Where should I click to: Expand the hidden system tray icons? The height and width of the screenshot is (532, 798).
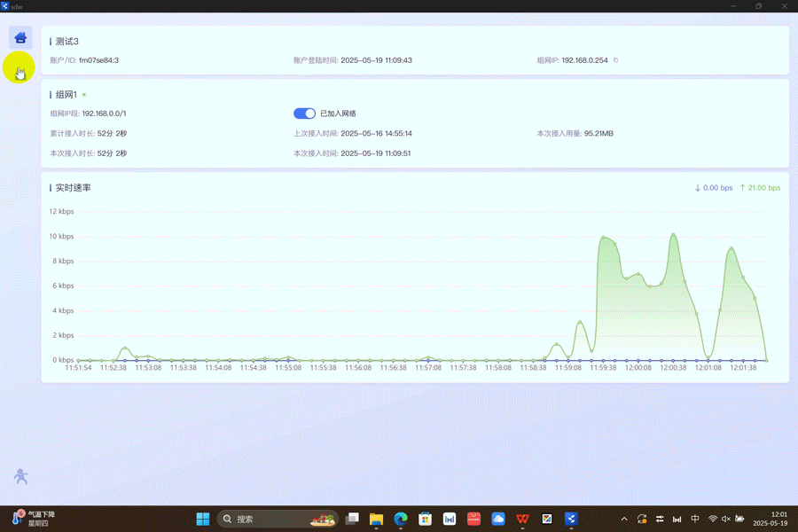point(623,519)
